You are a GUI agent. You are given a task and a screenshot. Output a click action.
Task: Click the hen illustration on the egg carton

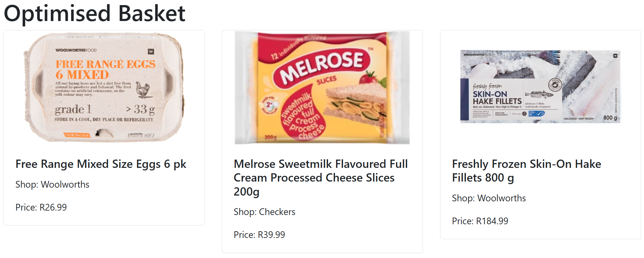pos(143,90)
